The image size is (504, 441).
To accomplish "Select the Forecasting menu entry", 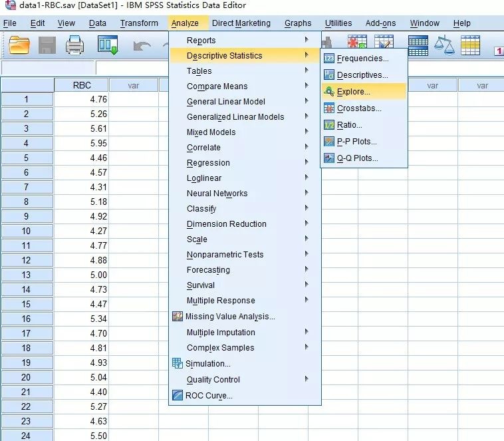I will pos(245,270).
